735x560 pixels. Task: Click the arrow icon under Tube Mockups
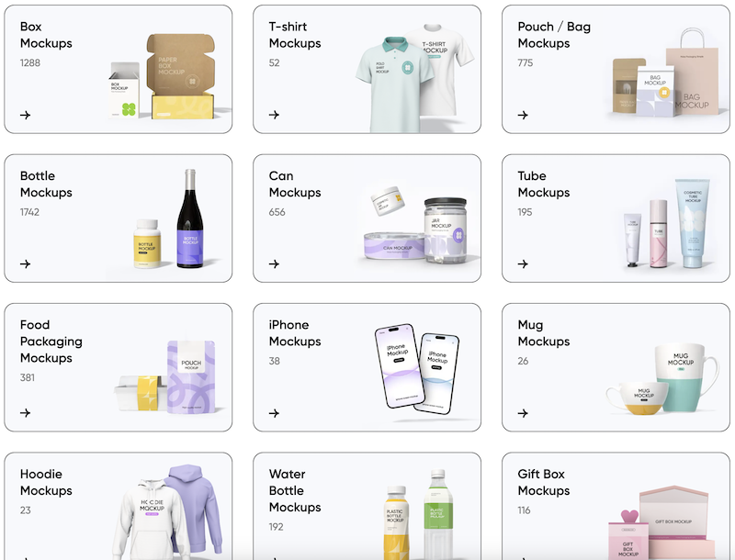pyautogui.click(x=523, y=264)
